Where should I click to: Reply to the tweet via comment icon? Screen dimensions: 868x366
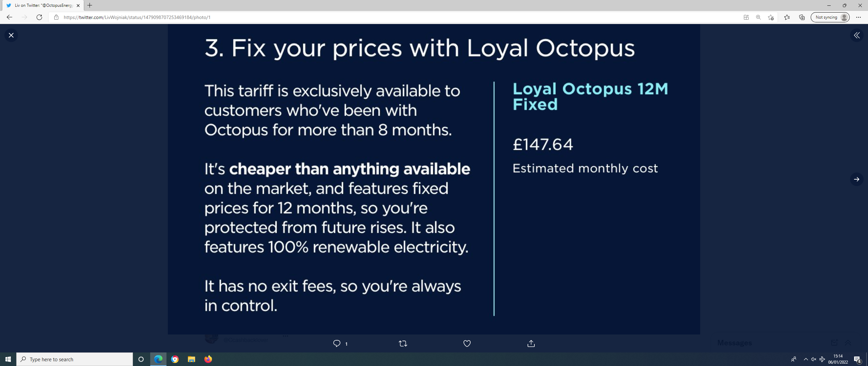[337, 343]
